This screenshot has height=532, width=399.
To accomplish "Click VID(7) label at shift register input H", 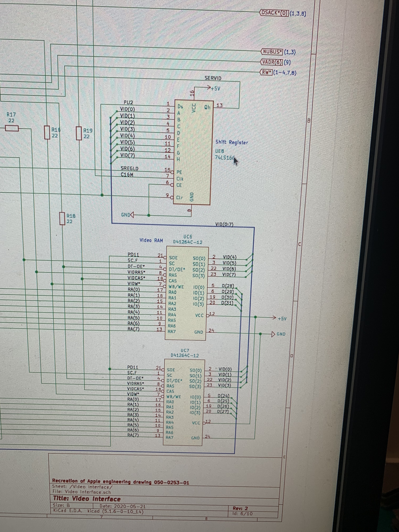I will point(128,155).
